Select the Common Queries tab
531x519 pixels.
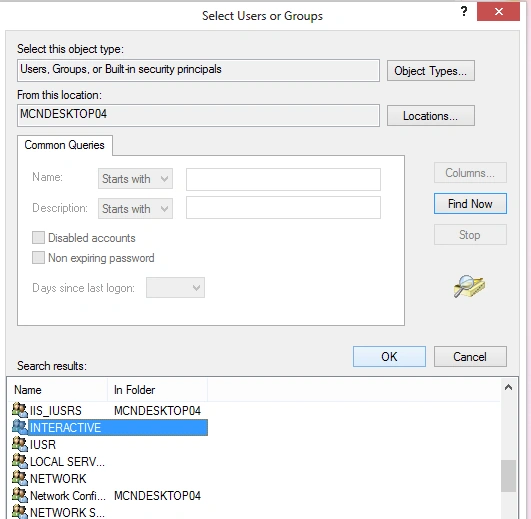(x=64, y=145)
